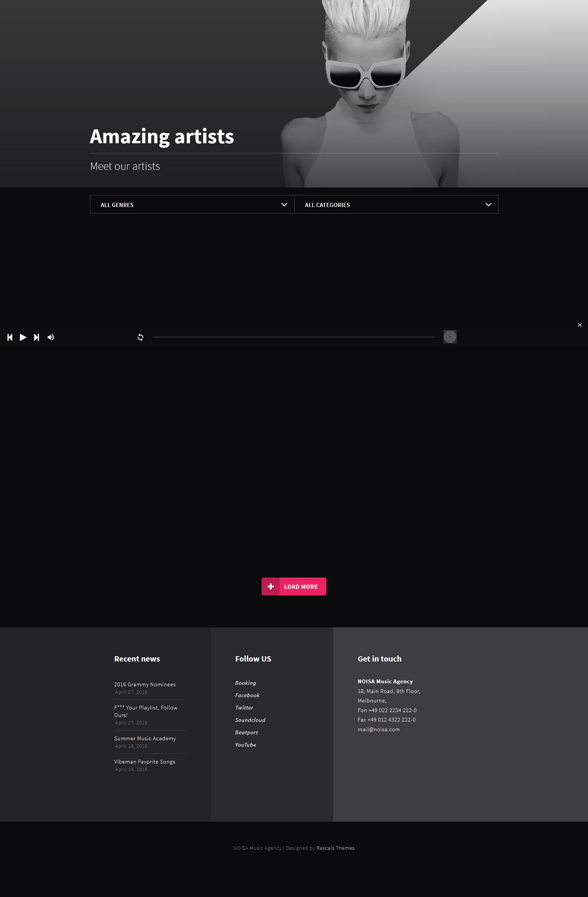Click the Fax +49 012 4322 222-0 line

[x=386, y=720]
